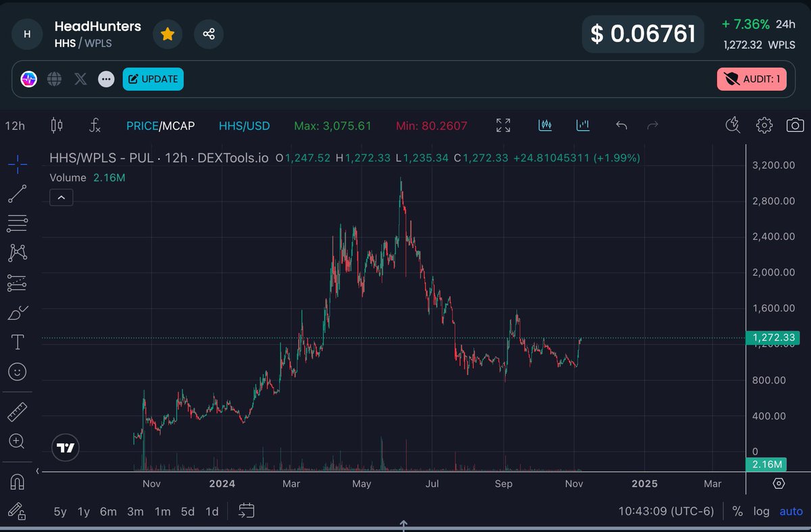The width and height of the screenshot is (811, 532).
Task: Click the Min: 80.2607 value
Action: 431,126
